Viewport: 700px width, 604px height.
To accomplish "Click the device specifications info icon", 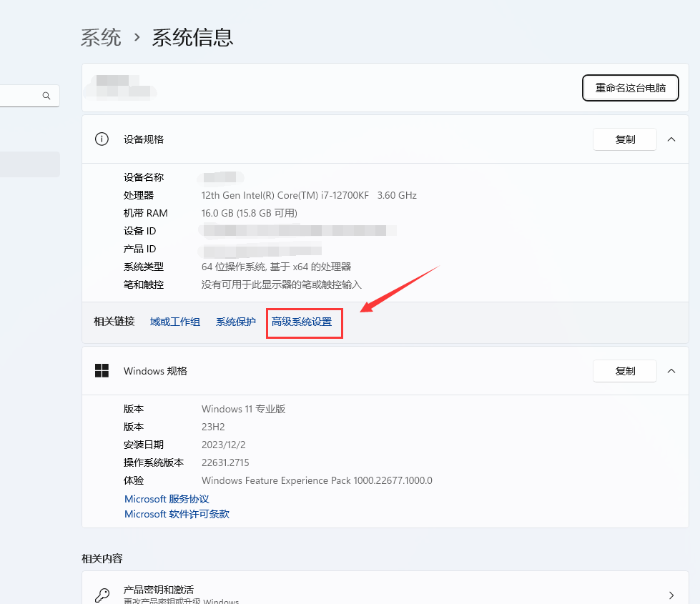I will coord(102,139).
